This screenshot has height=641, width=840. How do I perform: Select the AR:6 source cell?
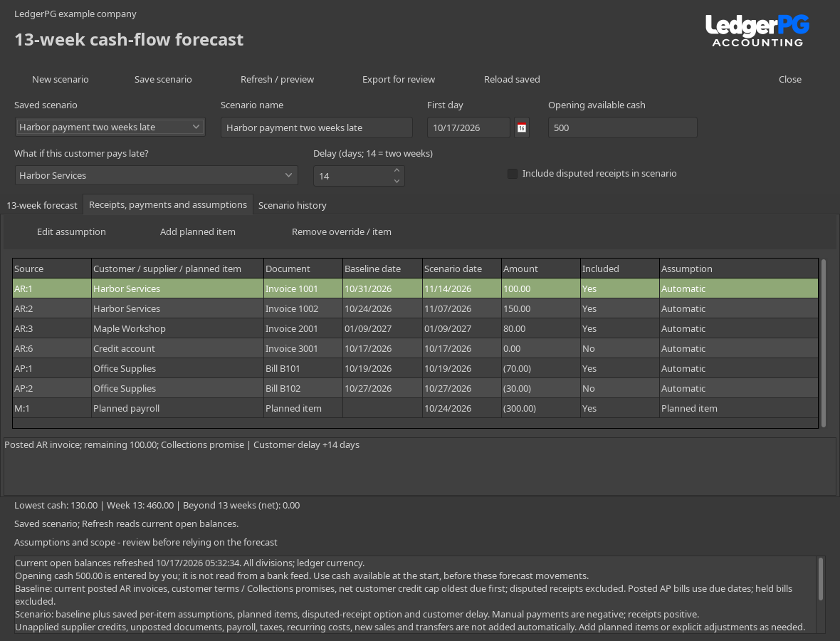pos(51,348)
